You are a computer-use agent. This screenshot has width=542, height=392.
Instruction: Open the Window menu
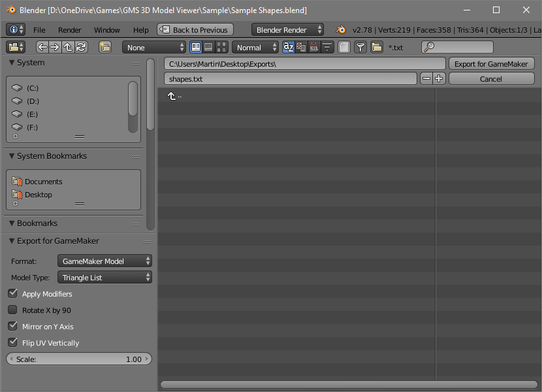click(x=107, y=30)
